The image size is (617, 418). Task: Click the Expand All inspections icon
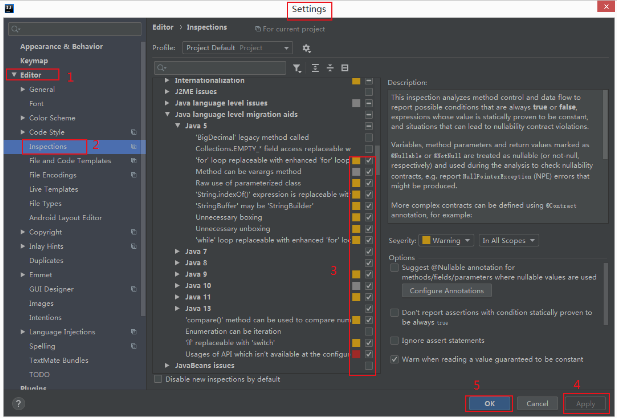point(315,68)
